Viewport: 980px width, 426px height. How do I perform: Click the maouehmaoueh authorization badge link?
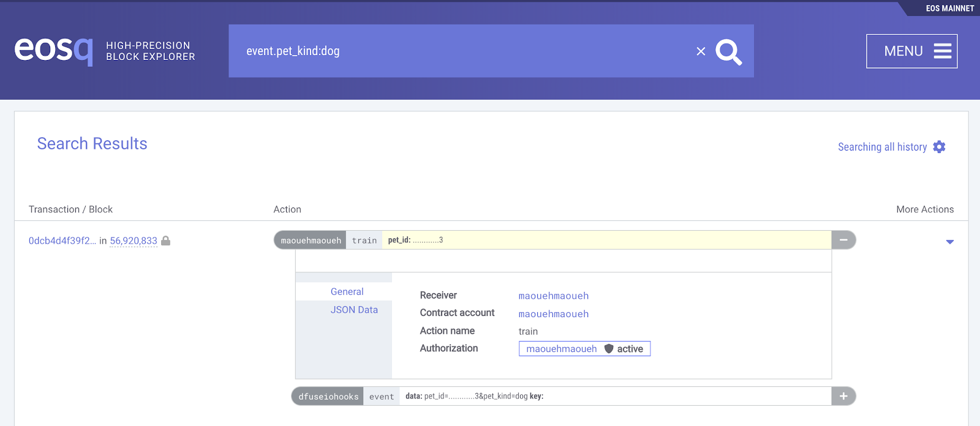coord(562,349)
